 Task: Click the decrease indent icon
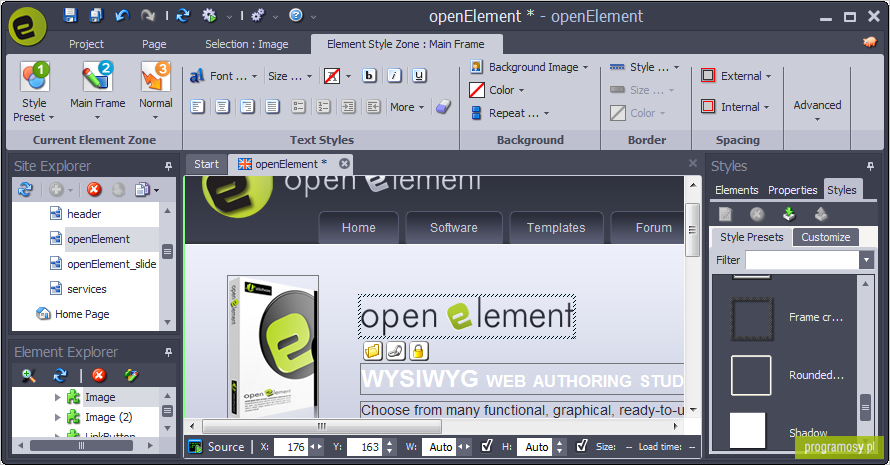coord(373,106)
